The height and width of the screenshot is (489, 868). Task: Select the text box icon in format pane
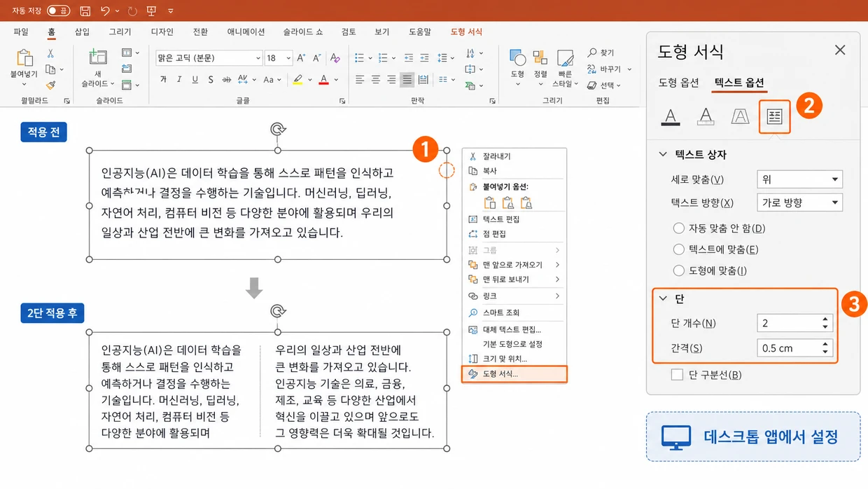774,117
